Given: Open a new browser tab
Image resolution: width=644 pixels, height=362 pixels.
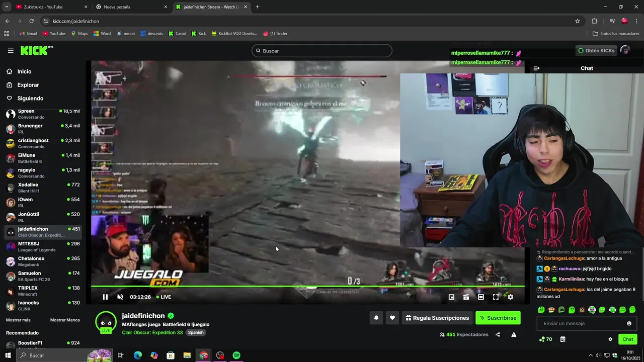Looking at the screenshot, I should [258, 7].
